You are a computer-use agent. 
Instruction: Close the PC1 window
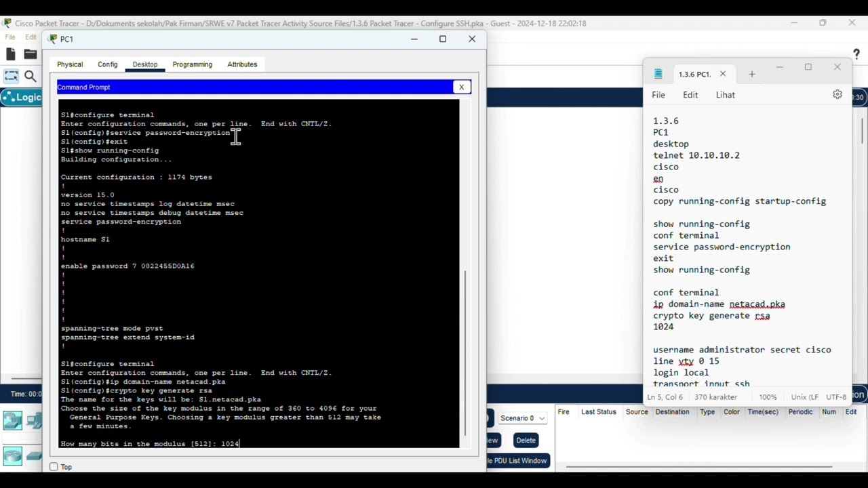(x=472, y=39)
